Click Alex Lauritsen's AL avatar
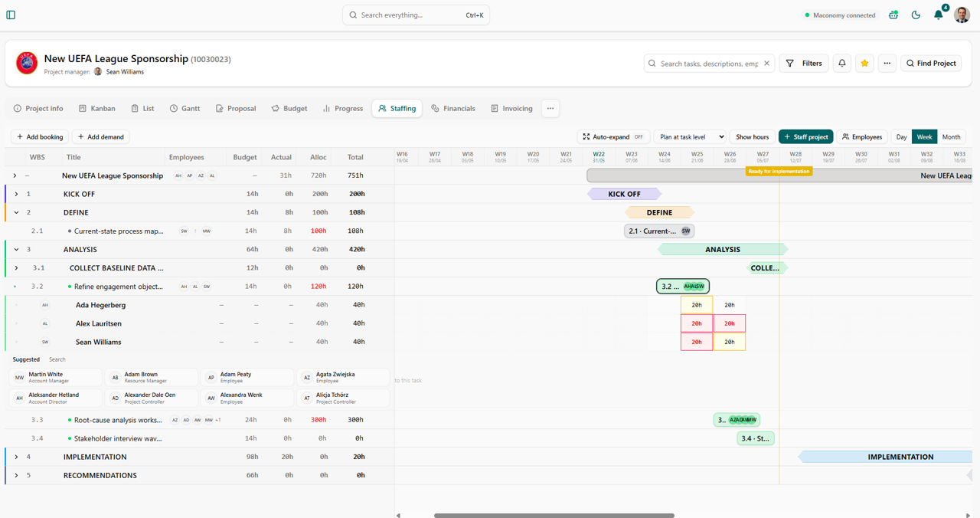980x518 pixels. point(45,323)
